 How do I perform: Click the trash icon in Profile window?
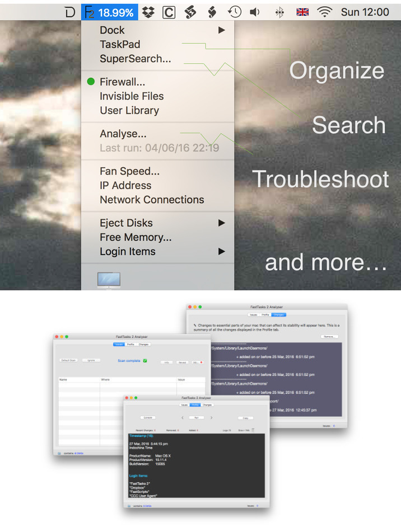tap(253, 430)
